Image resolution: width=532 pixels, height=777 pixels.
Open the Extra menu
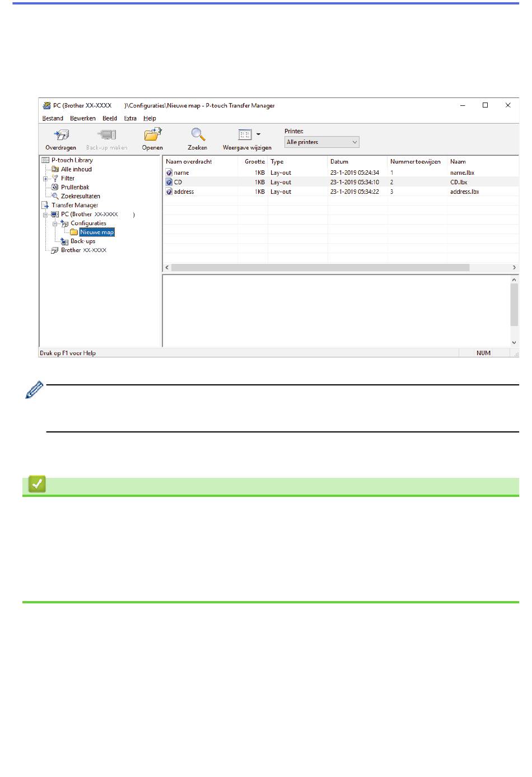130,118
